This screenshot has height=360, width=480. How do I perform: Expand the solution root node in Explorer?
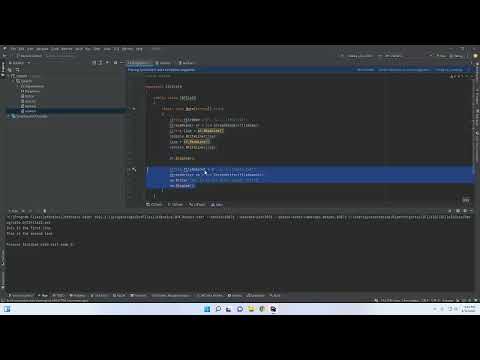tap(8, 76)
